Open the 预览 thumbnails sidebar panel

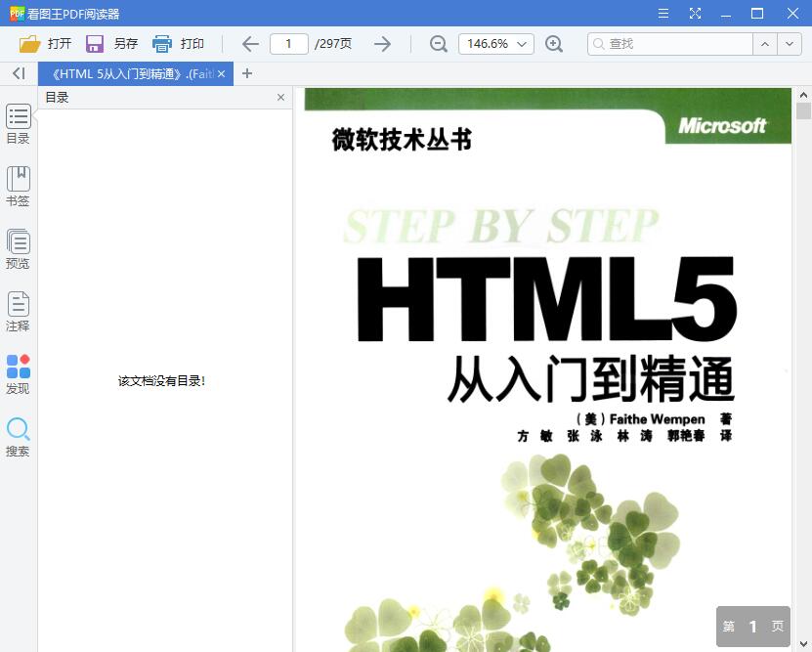19,249
